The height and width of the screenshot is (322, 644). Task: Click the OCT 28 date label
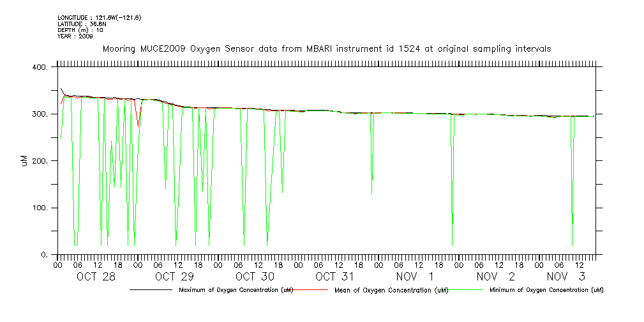96,277
